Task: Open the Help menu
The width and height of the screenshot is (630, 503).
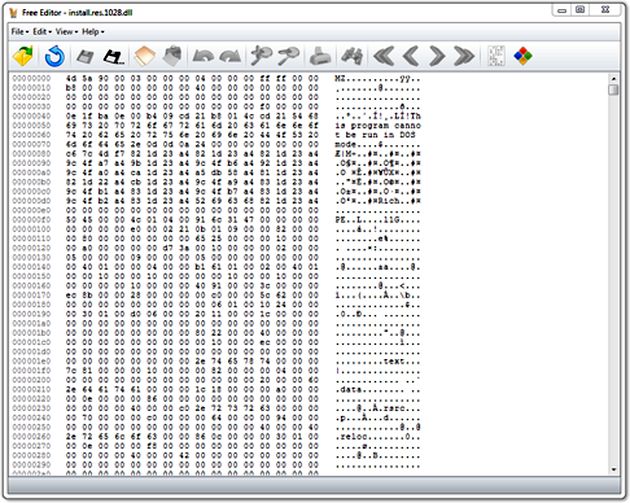Action: (93, 32)
